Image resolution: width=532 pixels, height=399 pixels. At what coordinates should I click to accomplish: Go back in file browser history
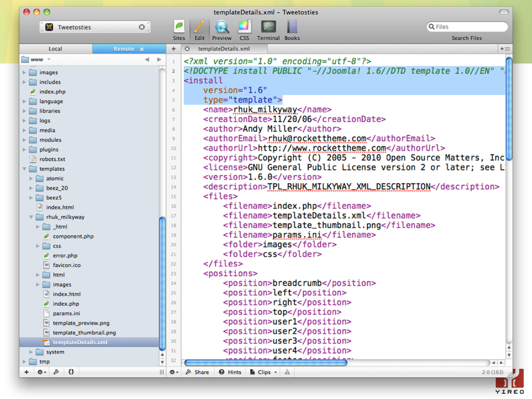(x=147, y=60)
